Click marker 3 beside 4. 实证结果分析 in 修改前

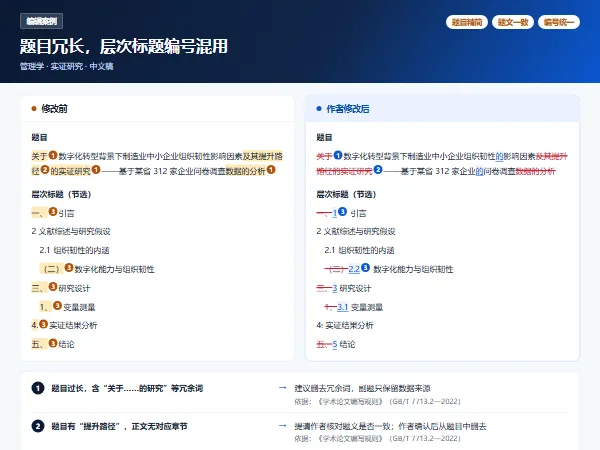pyautogui.click(x=43, y=324)
